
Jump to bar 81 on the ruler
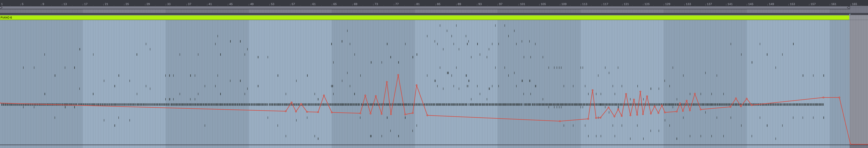click(418, 4)
